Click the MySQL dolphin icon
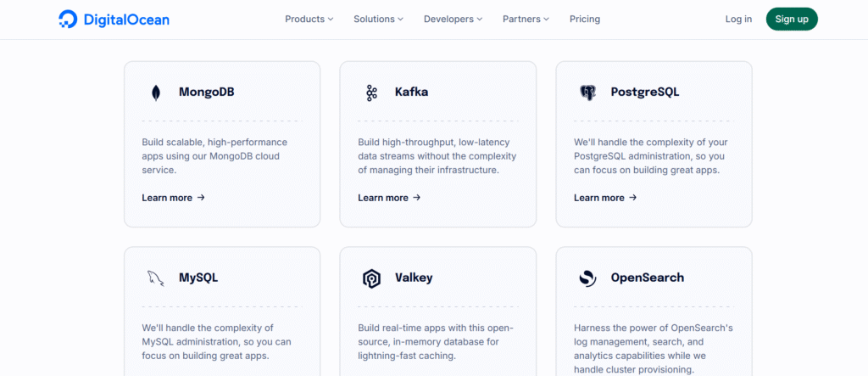868x376 pixels. 156,278
